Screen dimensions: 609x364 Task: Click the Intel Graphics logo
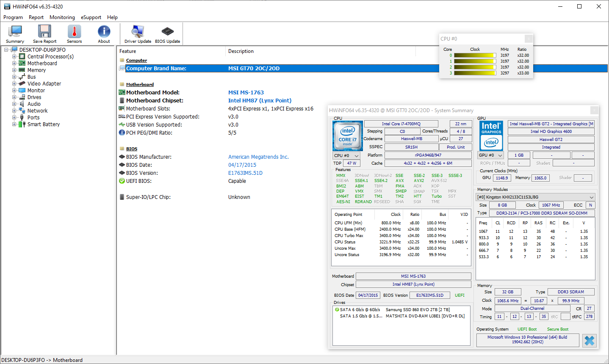(x=491, y=136)
